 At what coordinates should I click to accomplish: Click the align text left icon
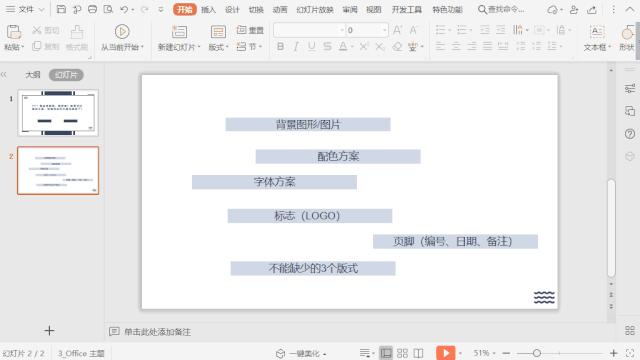click(x=440, y=47)
